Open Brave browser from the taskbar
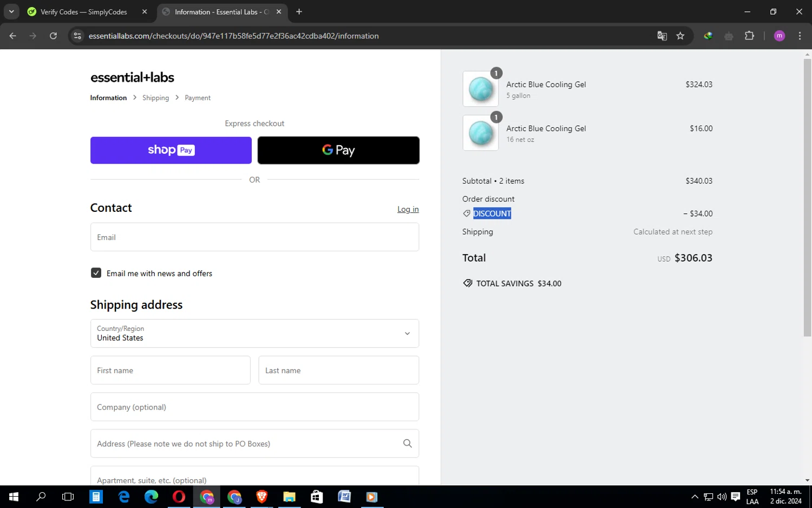 [261, 497]
